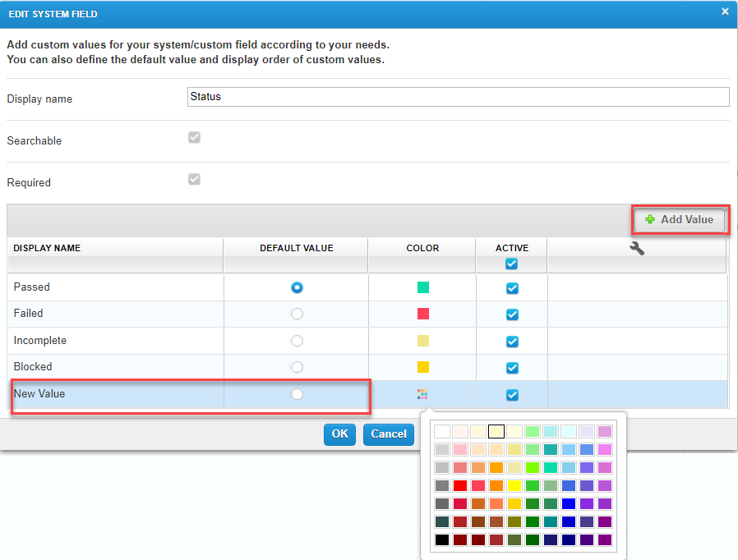Set Incomplete as the default value
Screen dimensions: 738x560
297,341
